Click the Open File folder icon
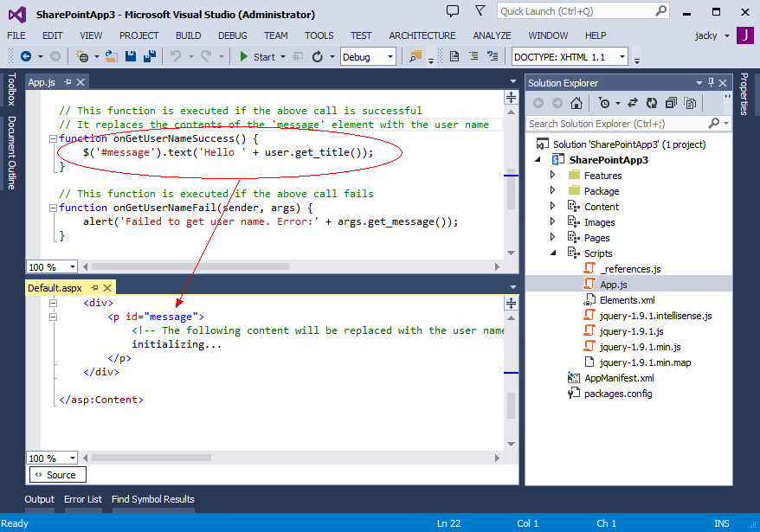The image size is (760, 532). (x=112, y=57)
